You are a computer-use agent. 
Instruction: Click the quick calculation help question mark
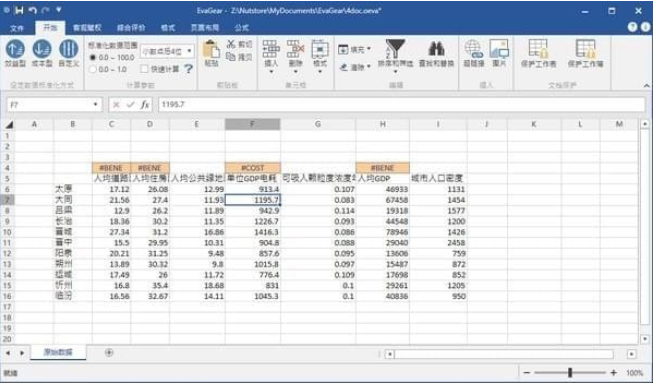point(189,68)
